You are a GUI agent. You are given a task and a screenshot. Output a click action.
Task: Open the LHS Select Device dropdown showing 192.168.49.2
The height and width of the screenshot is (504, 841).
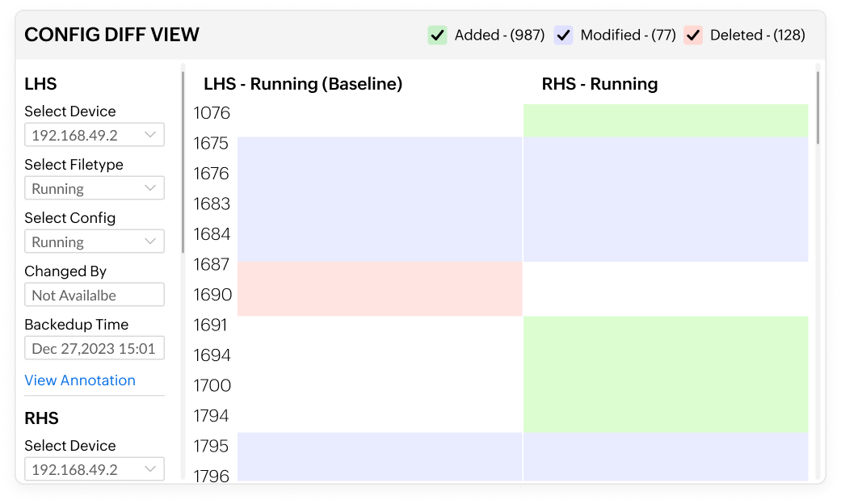[x=94, y=134]
